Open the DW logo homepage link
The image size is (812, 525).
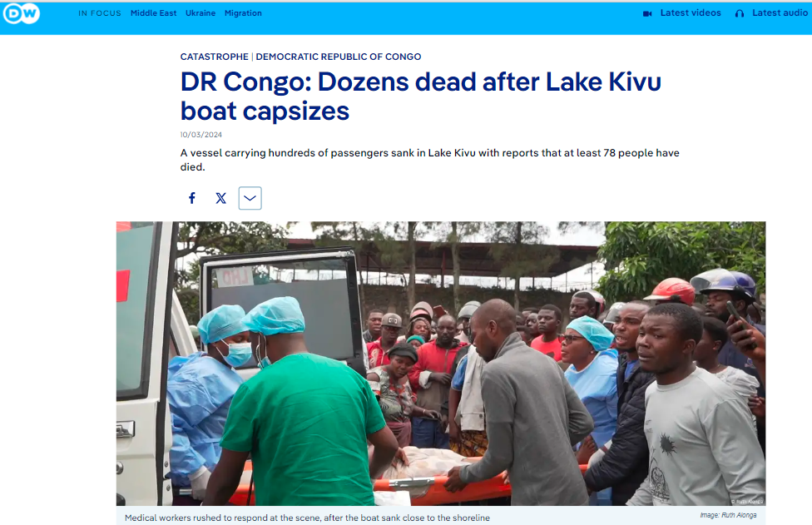pos(22,13)
